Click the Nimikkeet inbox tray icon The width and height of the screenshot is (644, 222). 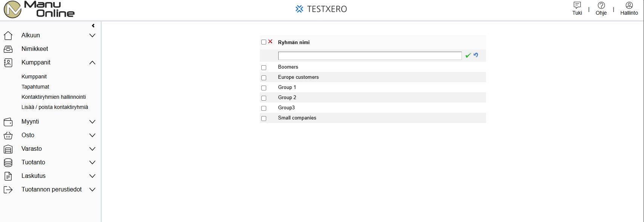pos(8,49)
